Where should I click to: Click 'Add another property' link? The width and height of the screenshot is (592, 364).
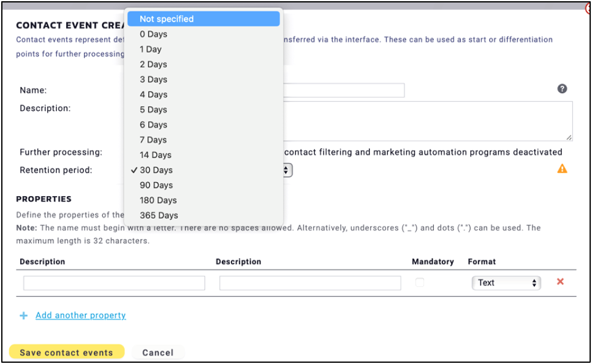(x=81, y=316)
